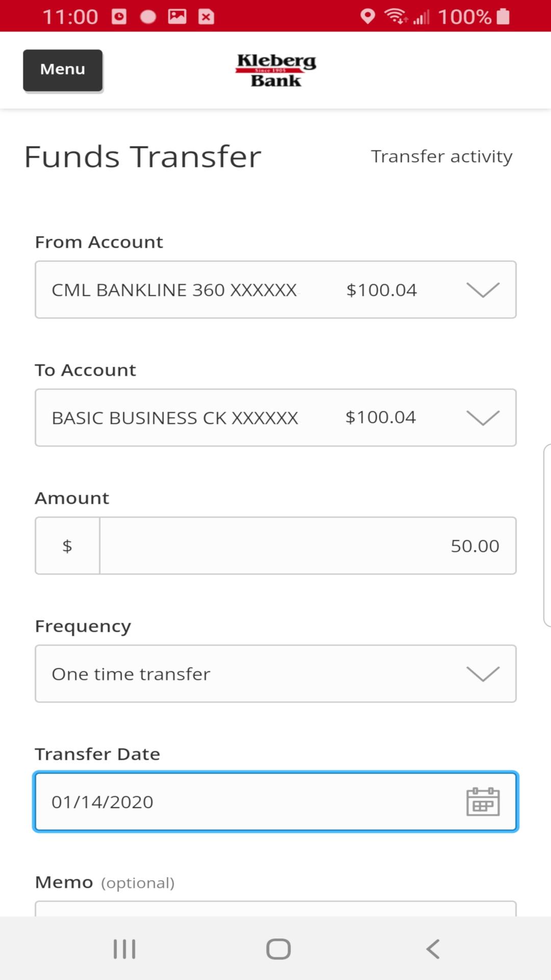The height and width of the screenshot is (980, 551).
Task: Select BASIC BUSINESS CK account field
Action: [x=275, y=418]
